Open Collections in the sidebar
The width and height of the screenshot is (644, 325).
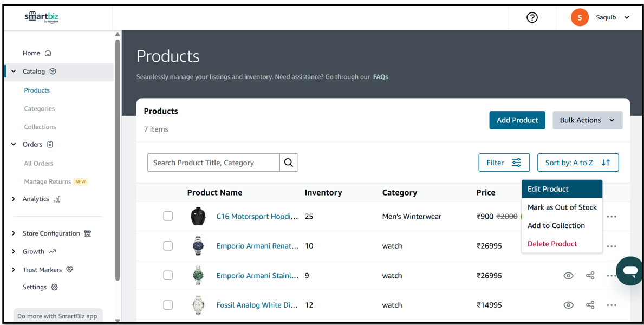click(x=40, y=127)
